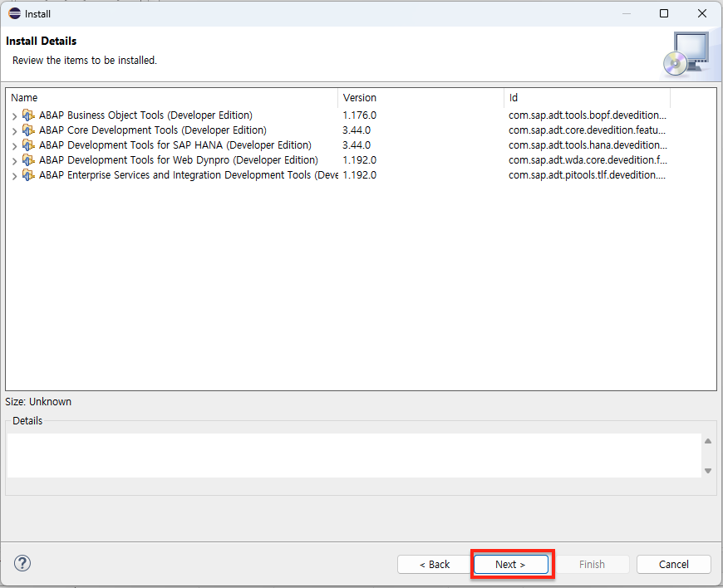Click version 3.44.0 of SAP HANA tools
The height and width of the screenshot is (588, 723).
tap(357, 145)
